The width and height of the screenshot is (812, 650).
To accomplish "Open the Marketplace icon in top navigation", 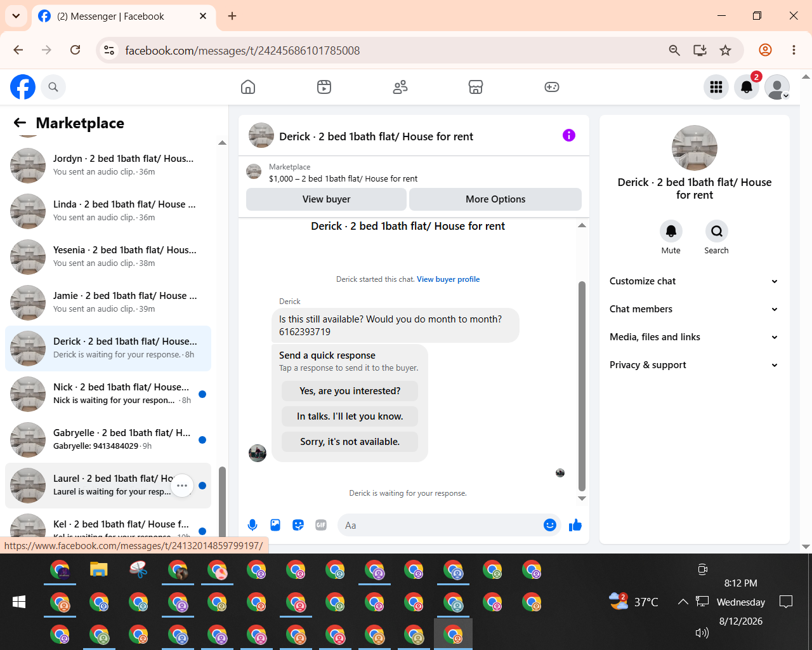I will tap(476, 87).
